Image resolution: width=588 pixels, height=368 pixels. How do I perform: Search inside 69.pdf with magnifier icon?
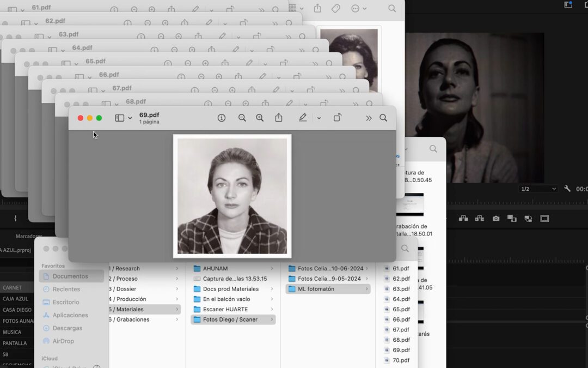tap(383, 118)
